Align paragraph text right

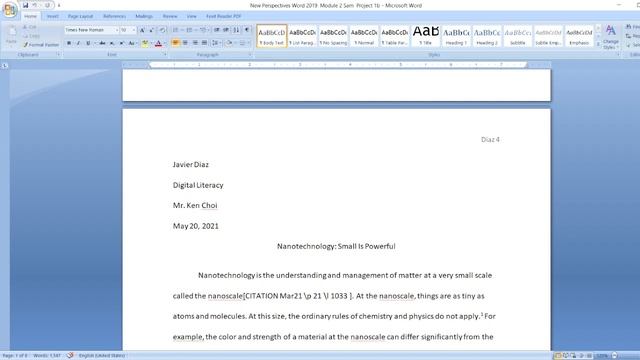click(195, 43)
